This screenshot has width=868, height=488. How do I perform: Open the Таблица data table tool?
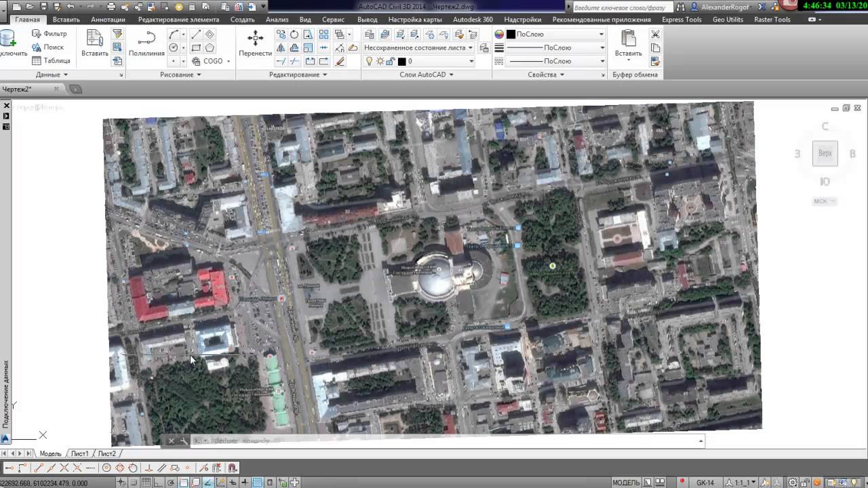(51, 61)
